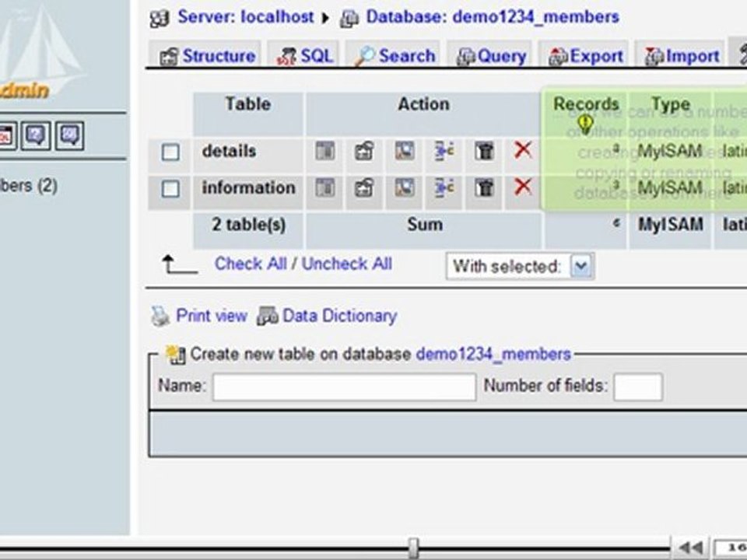Open structure of information table
This screenshot has width=747, height=560.
[364, 188]
